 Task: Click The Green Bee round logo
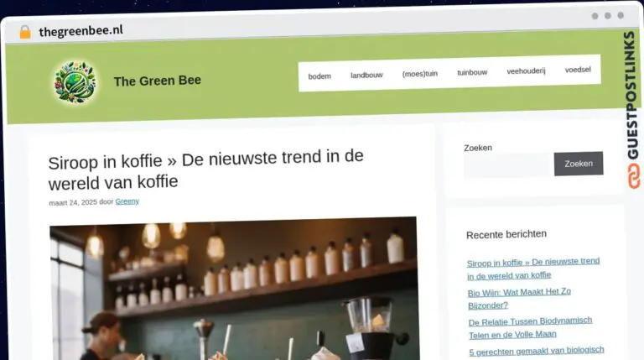click(x=75, y=81)
